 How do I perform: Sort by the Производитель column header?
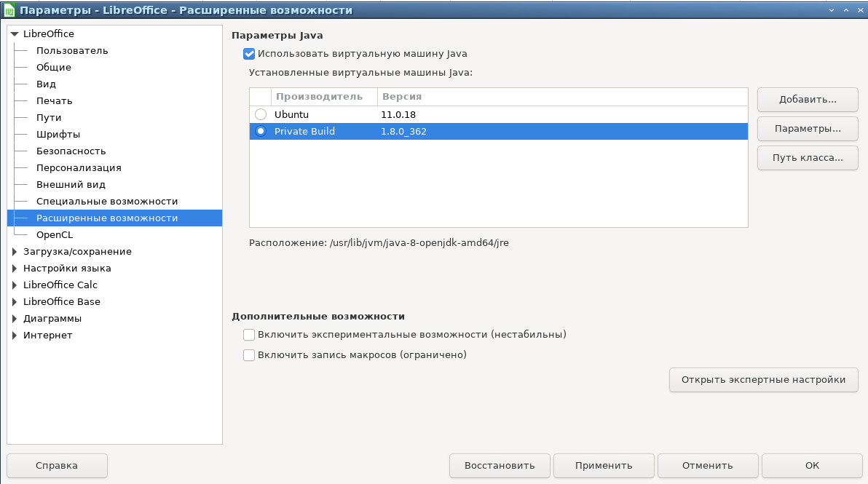point(324,97)
